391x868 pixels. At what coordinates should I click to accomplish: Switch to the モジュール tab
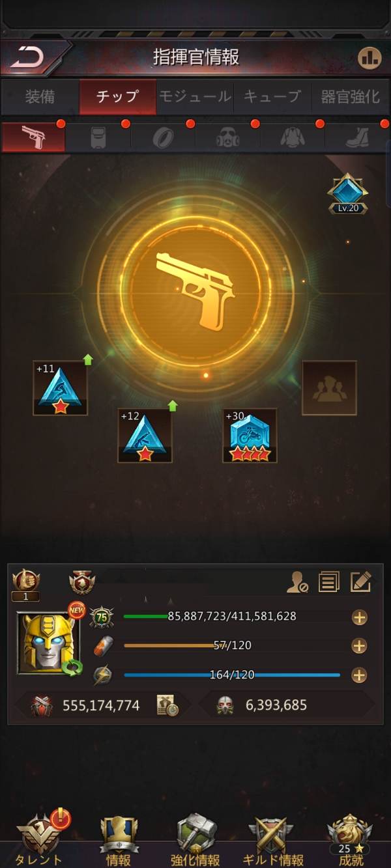(x=195, y=97)
